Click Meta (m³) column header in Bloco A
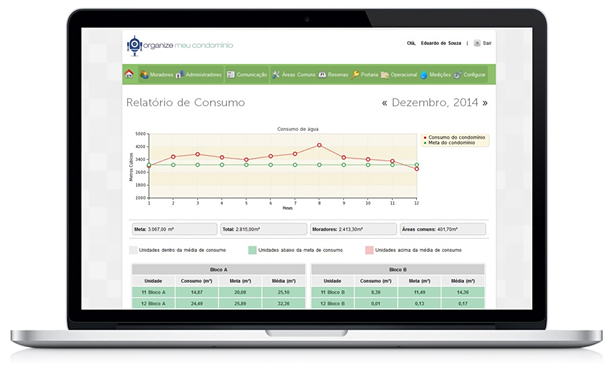The image size is (615, 365). (x=240, y=281)
